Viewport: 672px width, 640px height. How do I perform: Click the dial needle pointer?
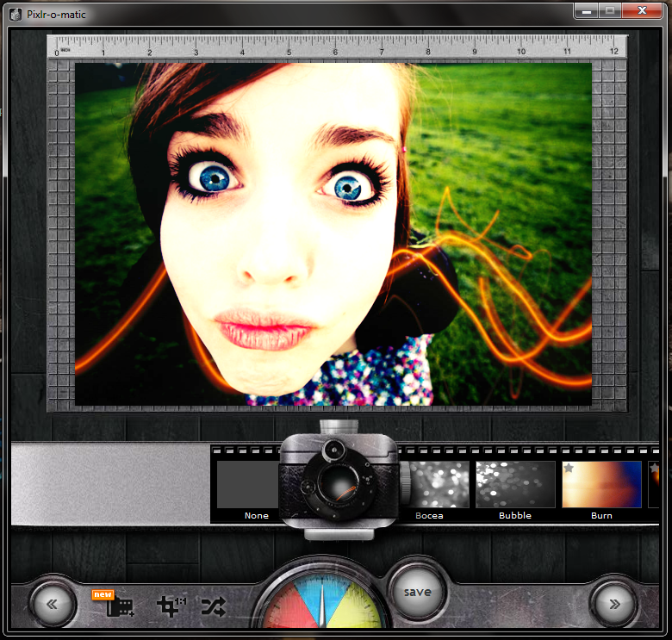coord(322,605)
